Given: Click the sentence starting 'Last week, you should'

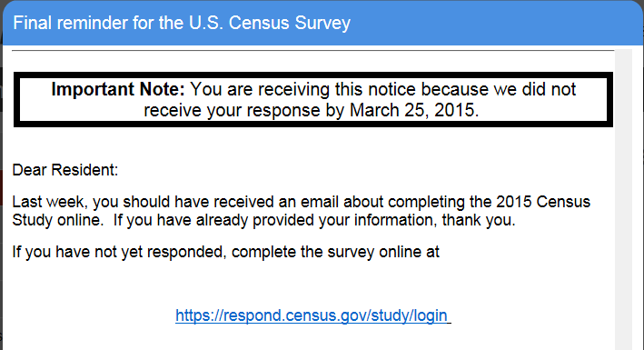Looking at the screenshot, I should click(x=301, y=202).
